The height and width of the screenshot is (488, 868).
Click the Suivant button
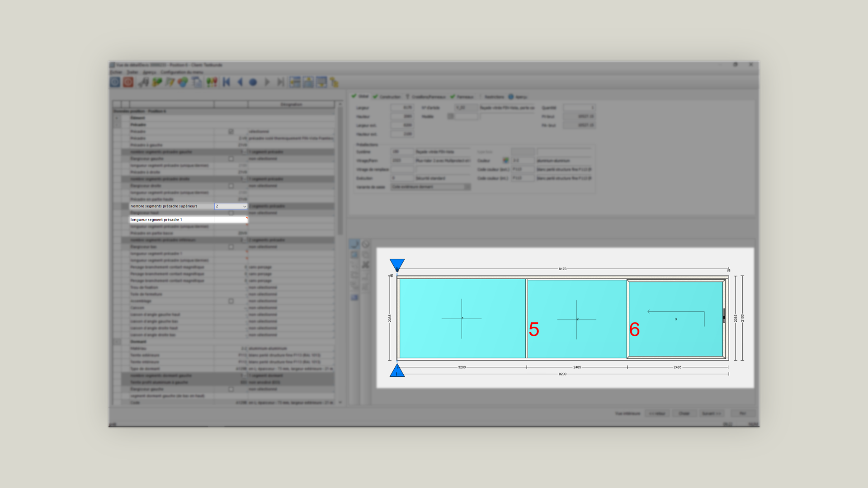click(711, 413)
